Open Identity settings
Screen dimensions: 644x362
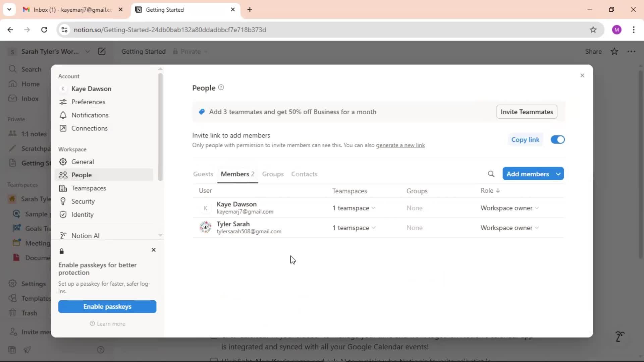click(x=104, y=215)
